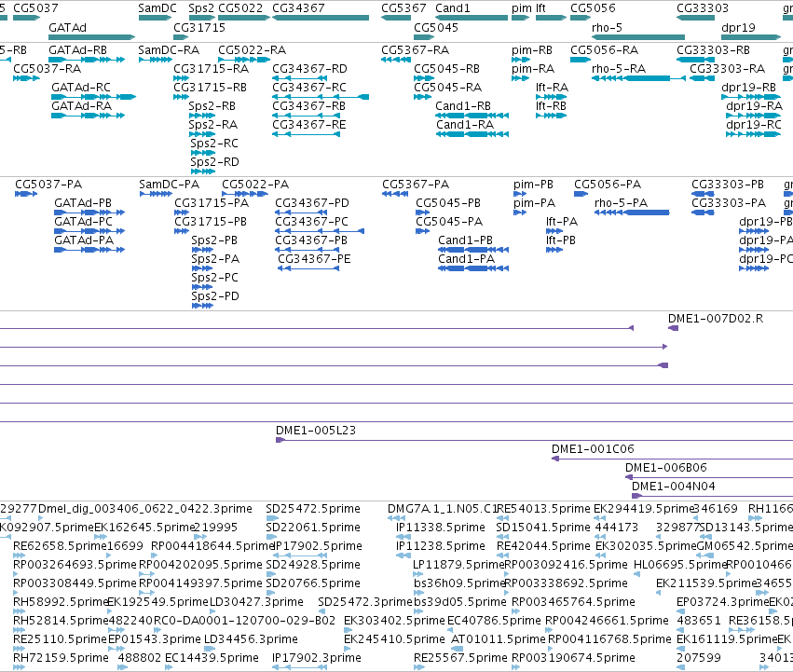The width and height of the screenshot is (793, 672).
Task: Select protein GATAd-PB
Action: [83, 203]
